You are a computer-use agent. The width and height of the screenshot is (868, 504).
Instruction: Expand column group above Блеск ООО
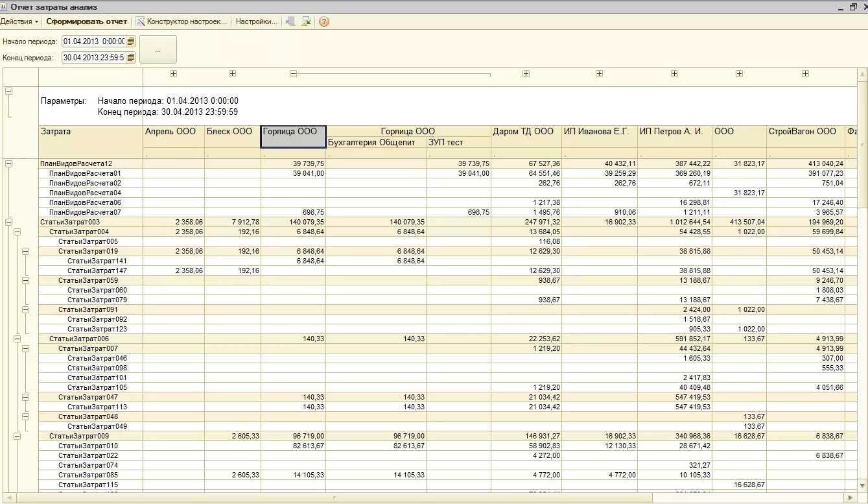(232, 74)
